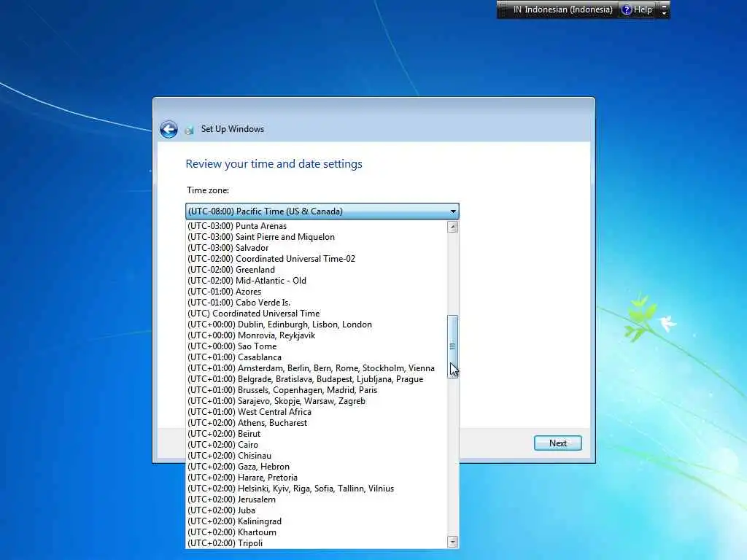Select (UTC) Coordinated Universal Time

(317, 314)
